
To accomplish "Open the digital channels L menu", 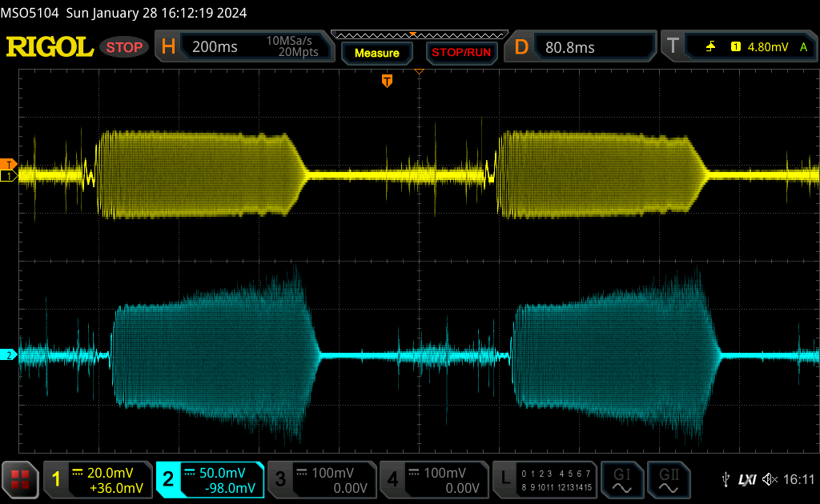I will (x=504, y=479).
